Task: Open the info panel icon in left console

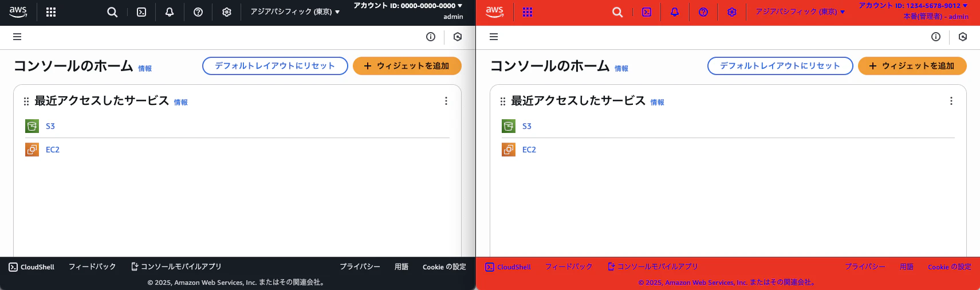Action: (x=431, y=37)
